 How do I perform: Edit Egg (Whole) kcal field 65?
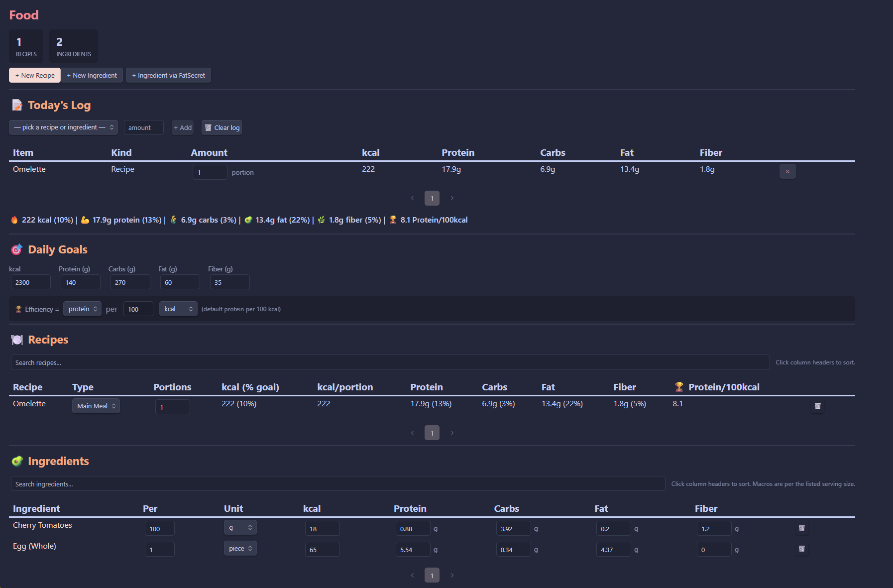point(323,549)
